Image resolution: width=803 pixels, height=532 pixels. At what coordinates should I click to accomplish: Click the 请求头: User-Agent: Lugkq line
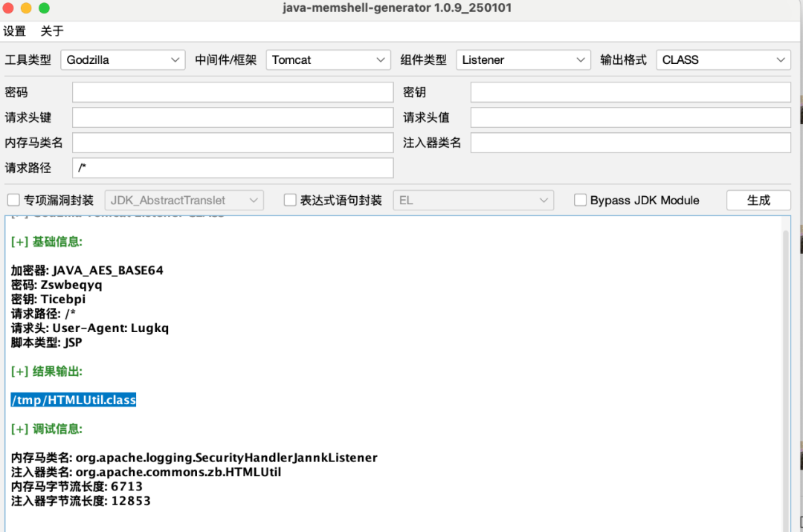pos(90,328)
